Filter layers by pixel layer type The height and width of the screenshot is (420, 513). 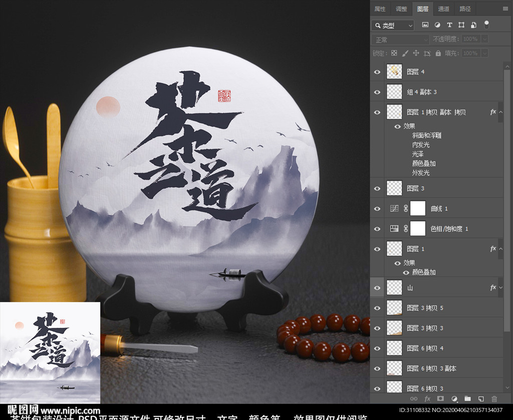tap(425, 25)
